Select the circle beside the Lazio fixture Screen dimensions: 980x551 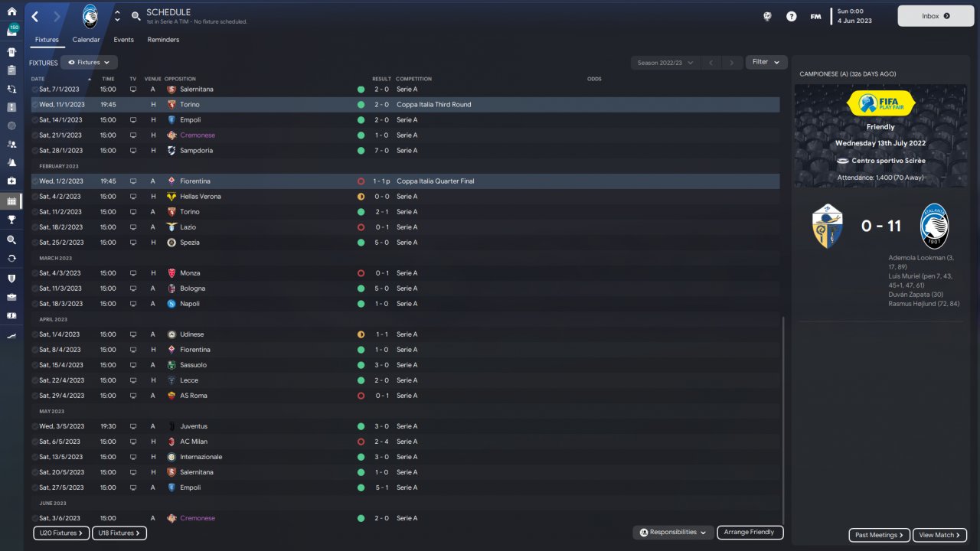(34, 227)
